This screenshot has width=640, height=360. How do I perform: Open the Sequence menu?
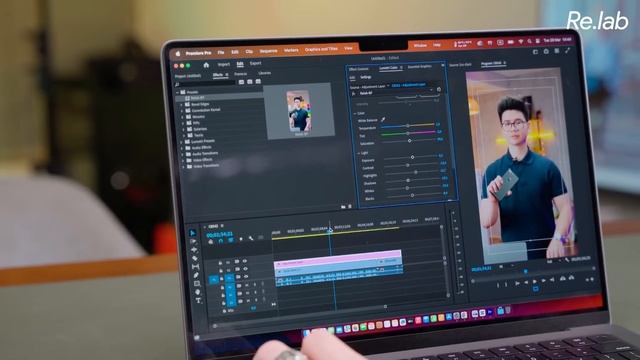[x=268, y=51]
